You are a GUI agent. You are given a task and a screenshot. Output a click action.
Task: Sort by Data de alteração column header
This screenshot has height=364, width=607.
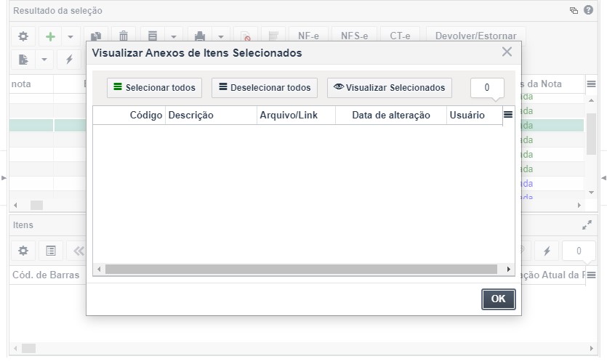(x=391, y=115)
